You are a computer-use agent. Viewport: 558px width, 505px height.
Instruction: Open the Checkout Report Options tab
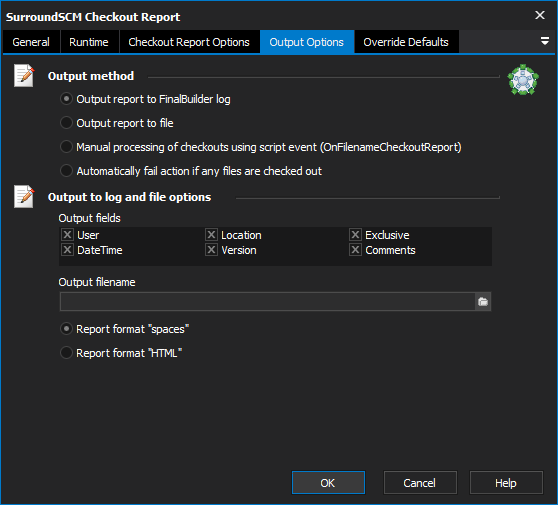click(x=189, y=42)
